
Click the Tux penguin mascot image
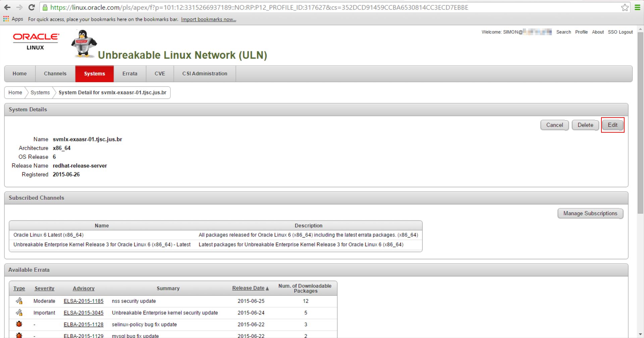[84, 43]
